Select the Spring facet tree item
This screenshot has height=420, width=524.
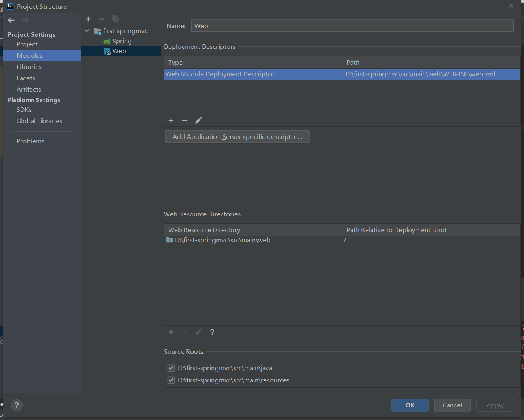point(122,41)
